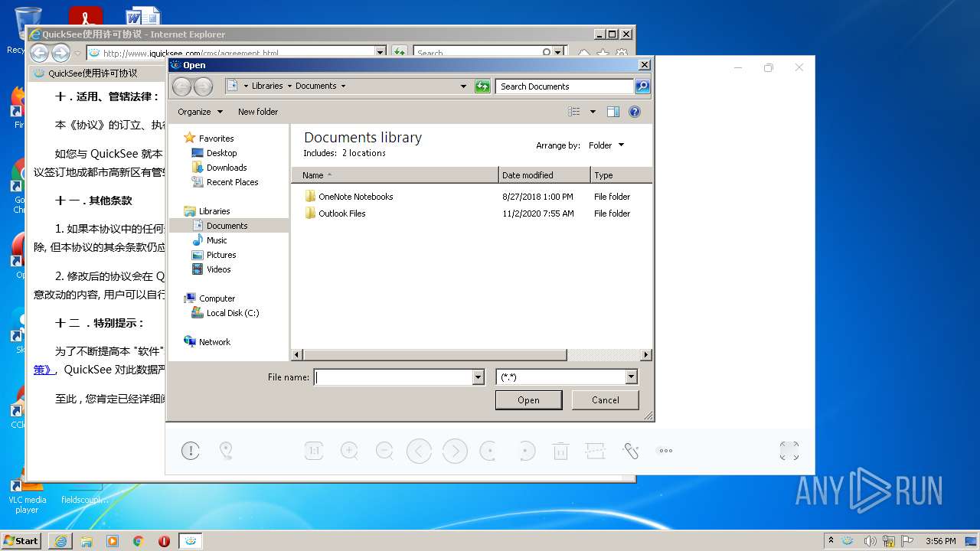This screenshot has width=980, height=551.
Task: Expand the Libraries breadcrumb arrow
Action: 289,86
